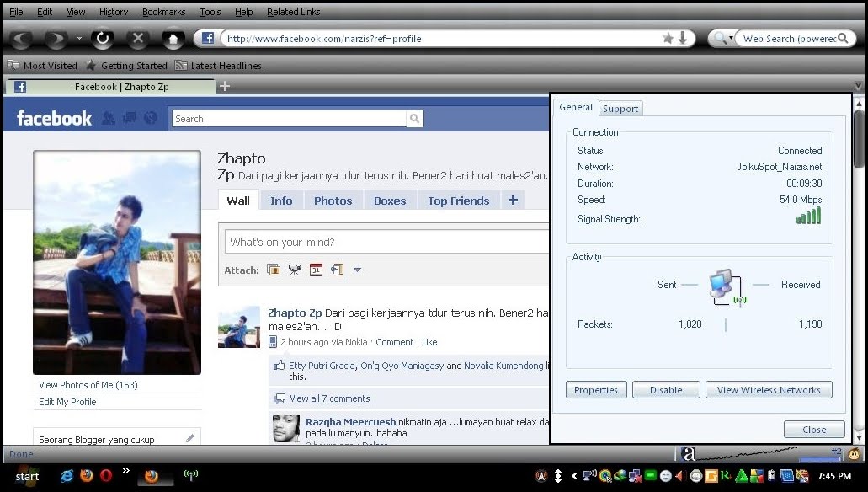Open Facebook messages icon
Screen dimensions: 868x492
point(130,118)
